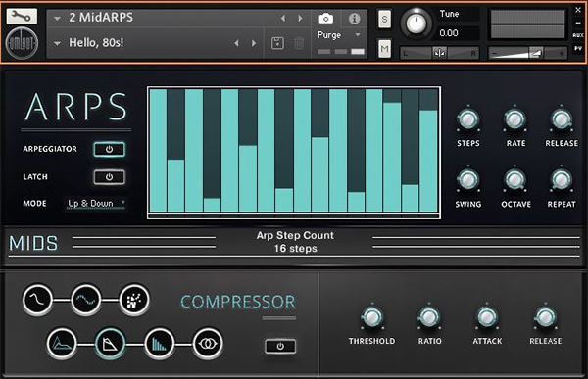This screenshot has height=379, width=588.
Task: Open the Hello, 80s! snapshot dropdown arrow
Action: point(57,43)
